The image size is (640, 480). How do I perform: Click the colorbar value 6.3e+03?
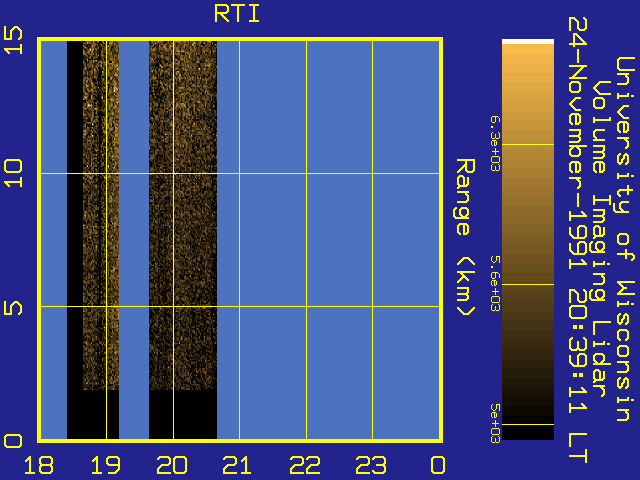[495, 144]
